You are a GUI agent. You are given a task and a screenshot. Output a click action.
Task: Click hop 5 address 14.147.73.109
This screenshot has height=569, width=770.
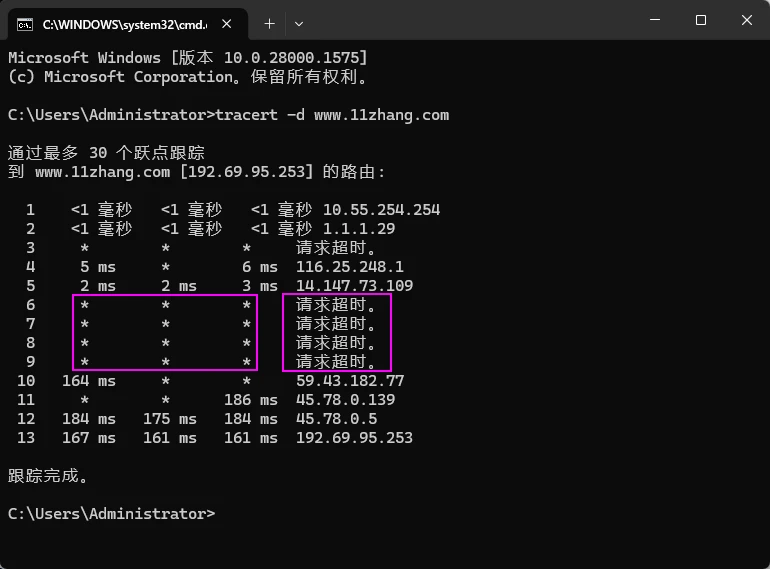point(354,286)
